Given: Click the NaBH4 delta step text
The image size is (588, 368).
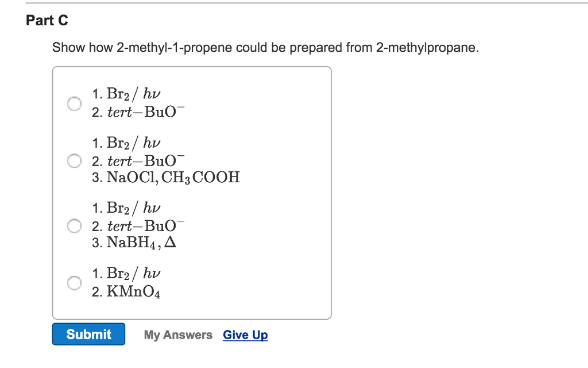Looking at the screenshot, I should 141,241.
